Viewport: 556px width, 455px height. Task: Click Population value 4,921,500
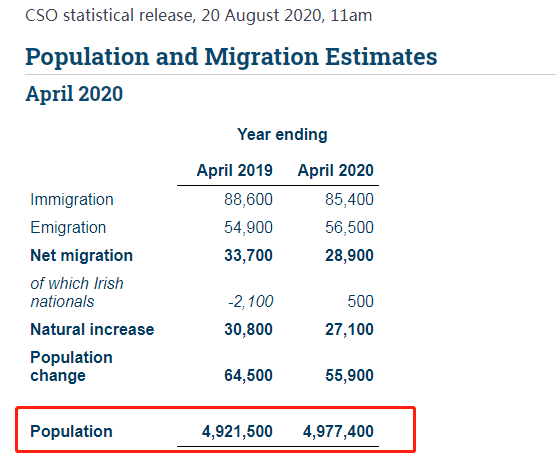[237, 432]
